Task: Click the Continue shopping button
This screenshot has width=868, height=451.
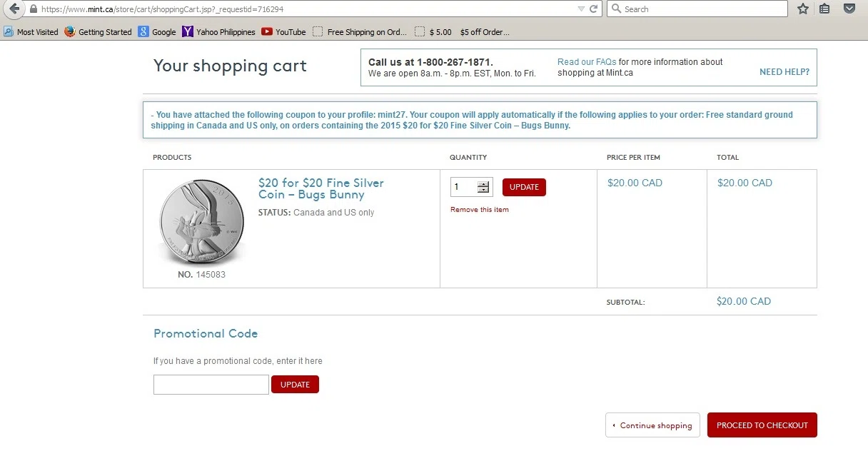Action: (x=653, y=425)
